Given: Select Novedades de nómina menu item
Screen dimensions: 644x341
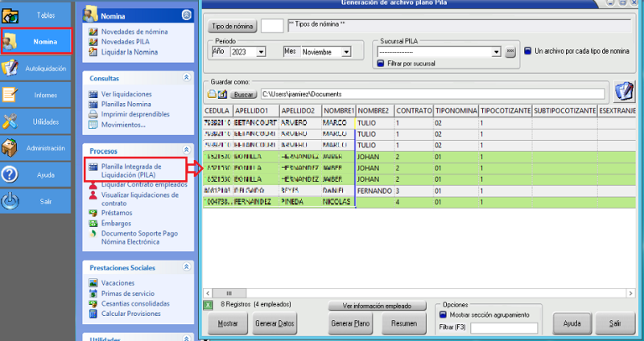Looking at the screenshot, I should (136, 31).
